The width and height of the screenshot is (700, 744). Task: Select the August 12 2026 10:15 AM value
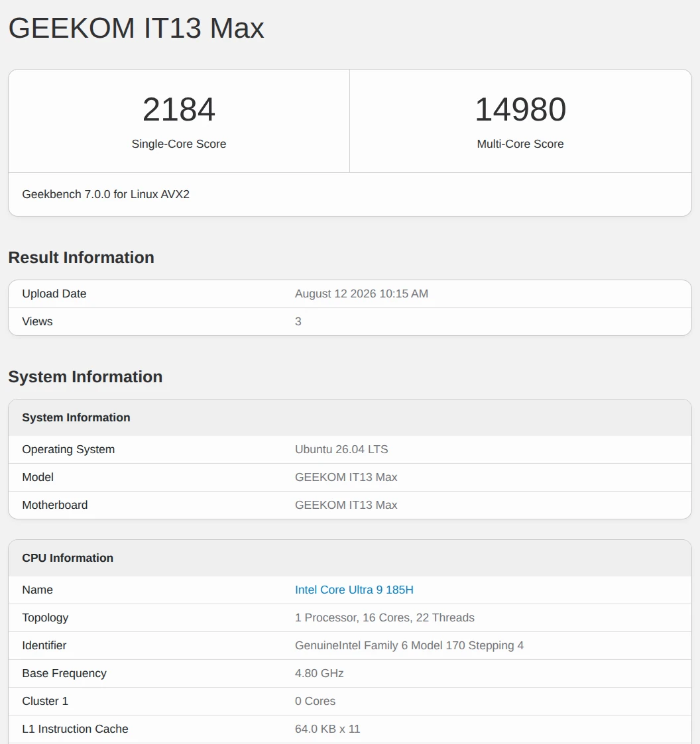(x=361, y=293)
